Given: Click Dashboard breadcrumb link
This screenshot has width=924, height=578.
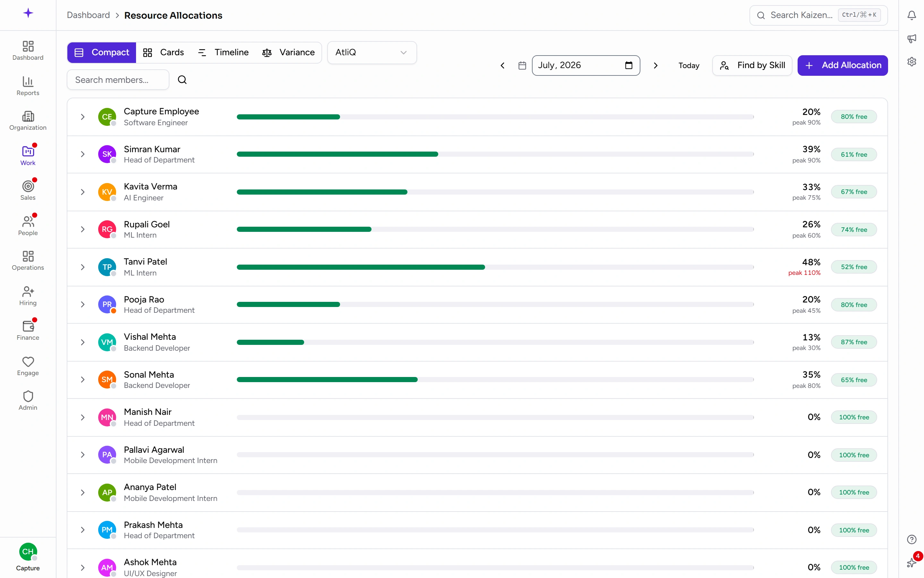Looking at the screenshot, I should point(88,15).
